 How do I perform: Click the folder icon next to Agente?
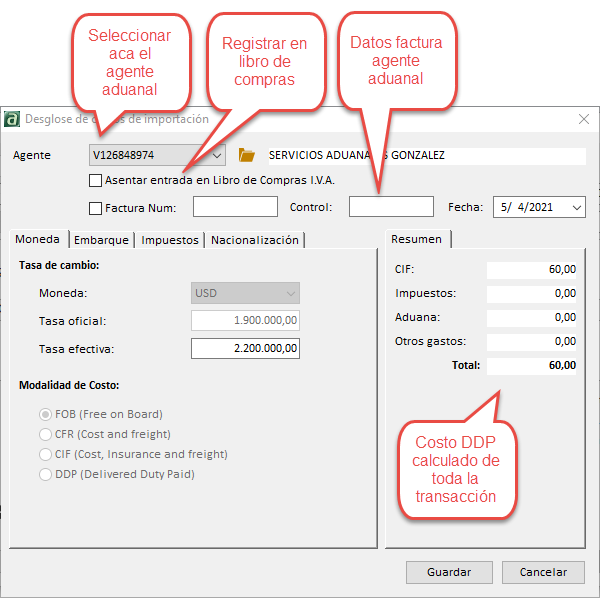click(x=247, y=155)
